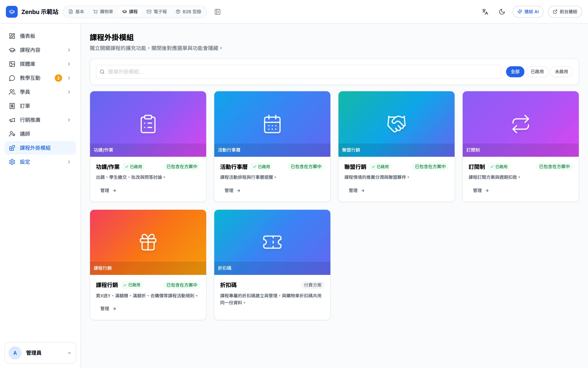
Task: Open 管理 link for 活動行事曆
Action: (x=232, y=190)
